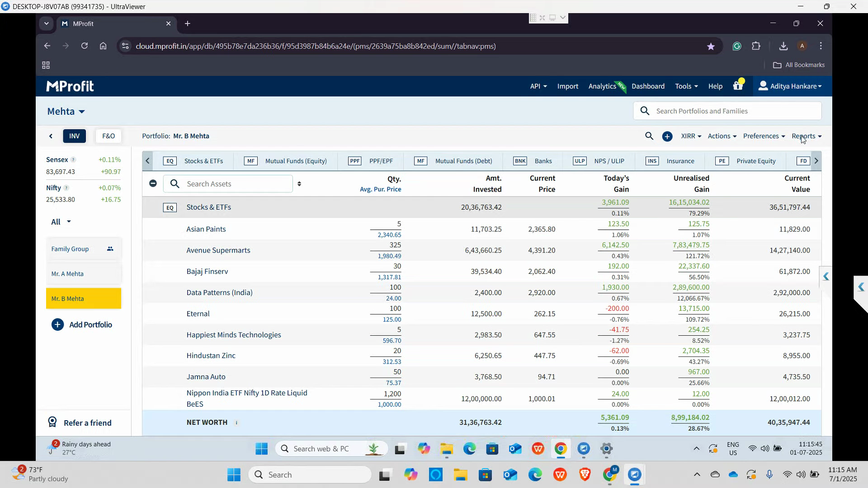Open Analytics in the top navigation

(x=602, y=86)
